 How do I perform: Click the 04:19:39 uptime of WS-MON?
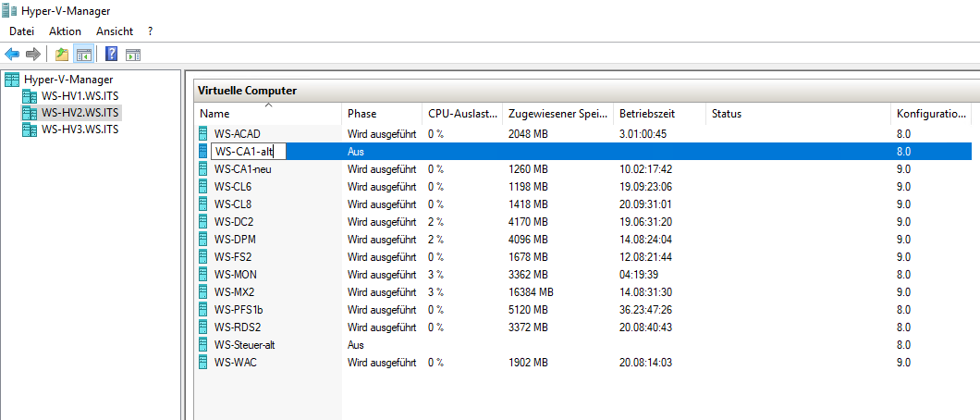tap(638, 275)
